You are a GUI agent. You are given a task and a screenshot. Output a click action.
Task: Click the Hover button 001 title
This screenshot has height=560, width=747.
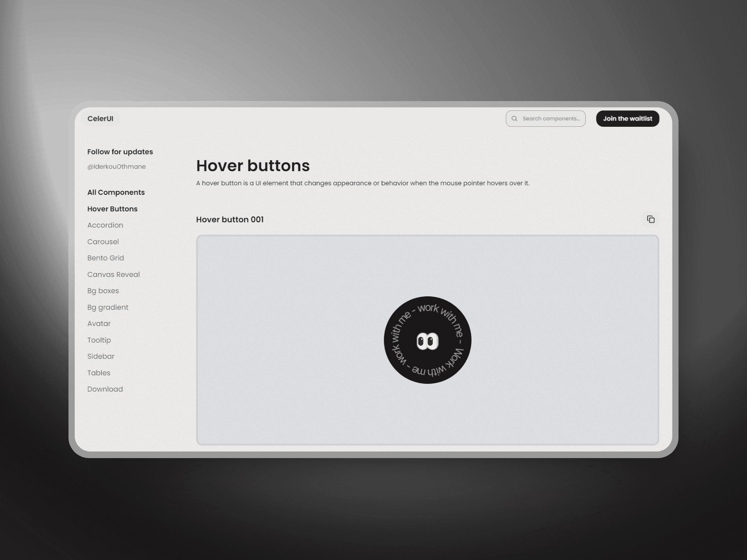click(x=230, y=219)
